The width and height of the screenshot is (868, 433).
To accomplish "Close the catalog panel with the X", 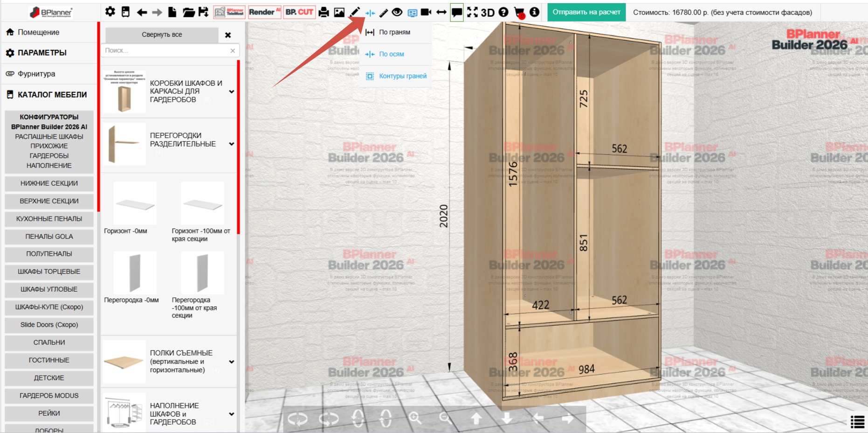I will 228,35.
